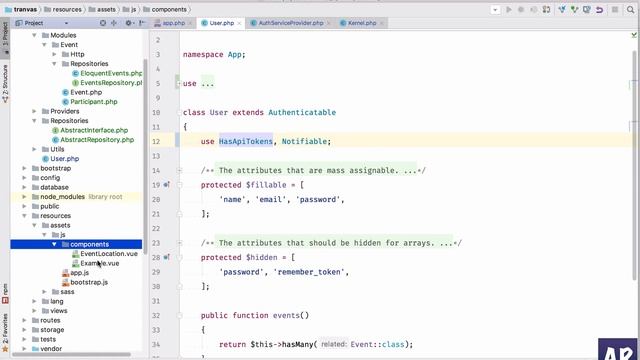Screen dimensions: 640x360
Task: Click the tranvas breadcrumb
Action: [21, 9]
